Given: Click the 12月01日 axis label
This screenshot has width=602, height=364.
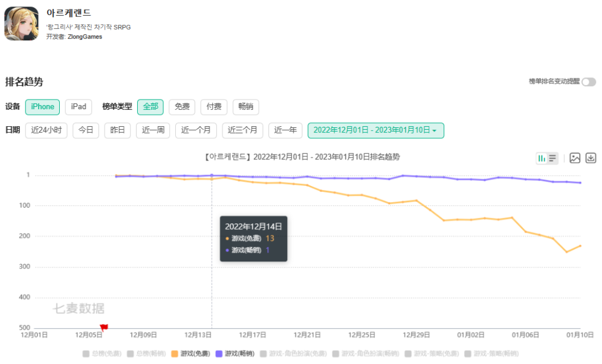Looking at the screenshot, I should click(x=34, y=335).
